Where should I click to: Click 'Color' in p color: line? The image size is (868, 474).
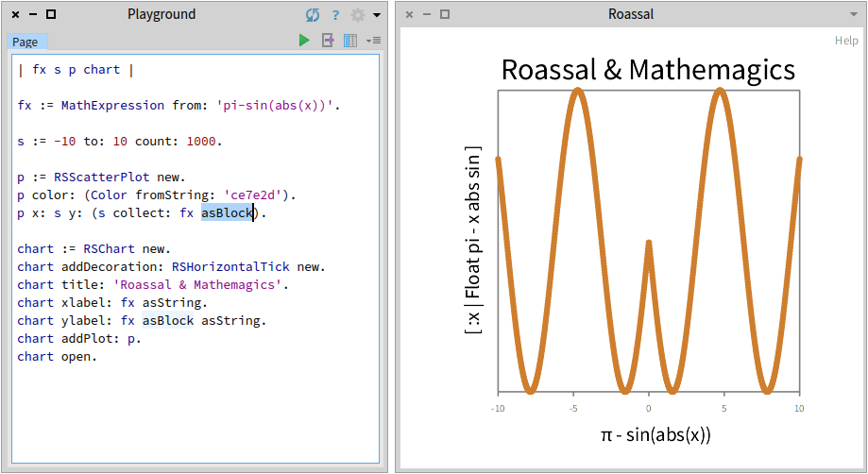coord(109,195)
